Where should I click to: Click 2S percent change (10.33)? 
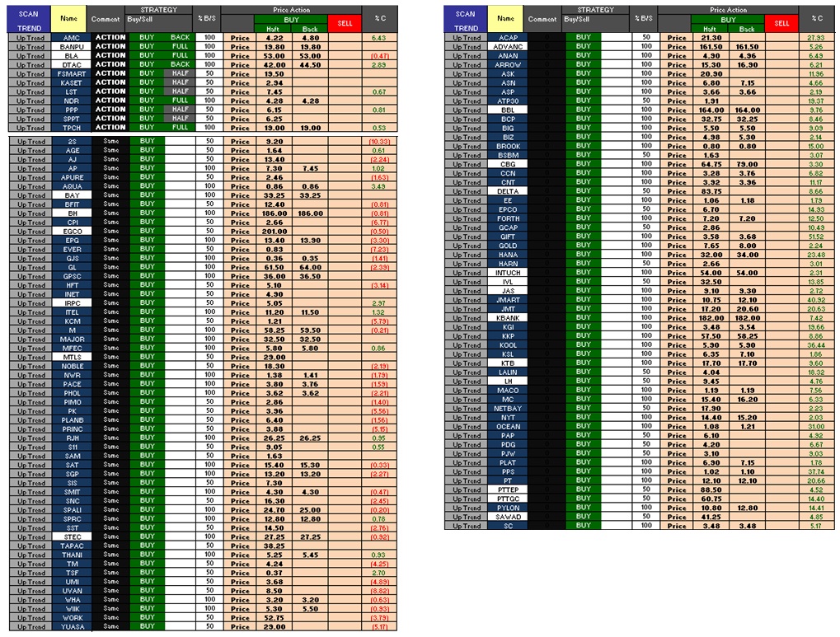tap(380, 142)
